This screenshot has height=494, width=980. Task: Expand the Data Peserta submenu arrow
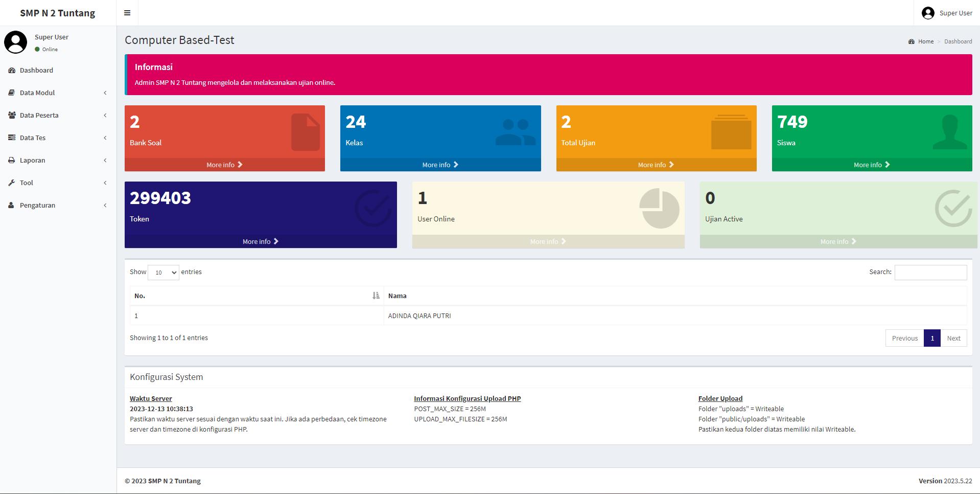tap(105, 115)
